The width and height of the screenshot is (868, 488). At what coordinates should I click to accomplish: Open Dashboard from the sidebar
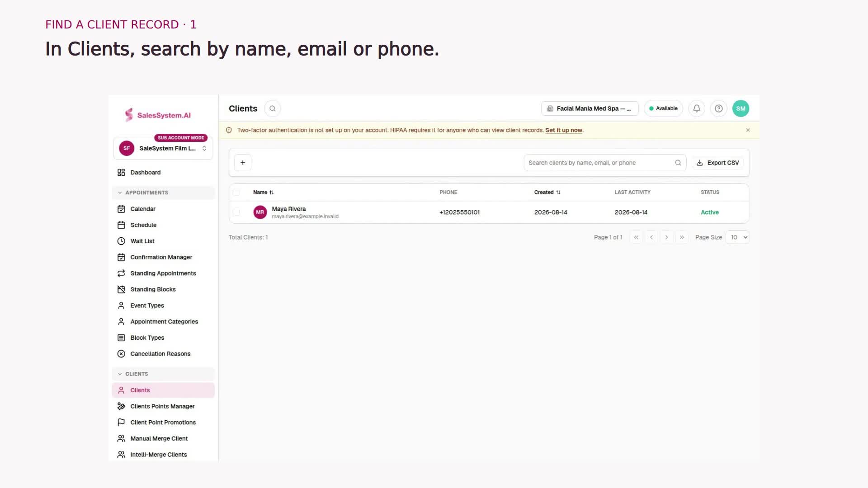pos(163,173)
